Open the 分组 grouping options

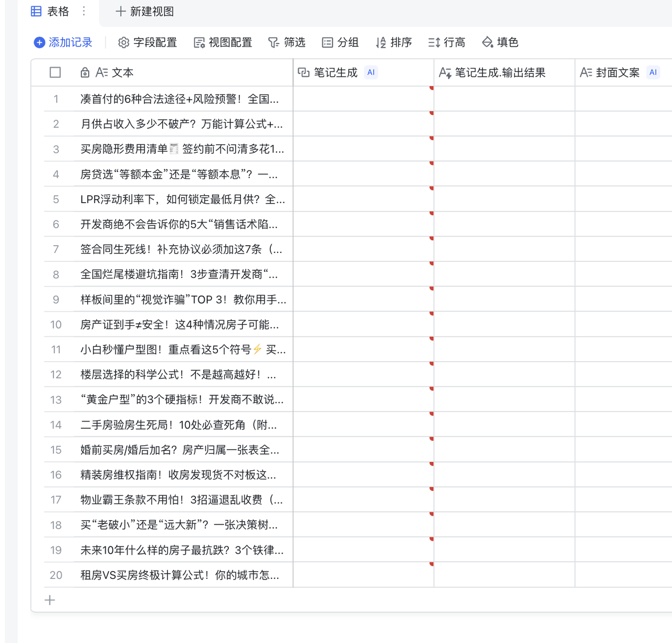[x=340, y=43]
